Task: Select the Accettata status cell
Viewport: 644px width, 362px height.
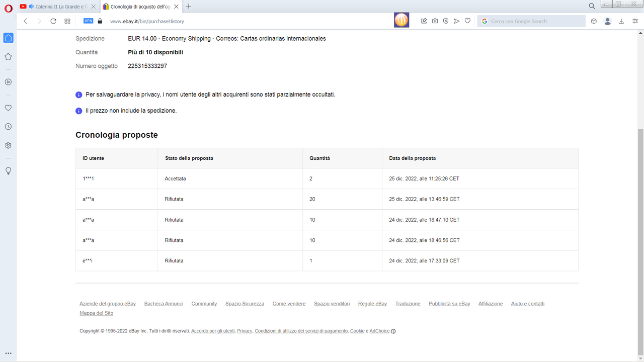Action: coord(230,178)
